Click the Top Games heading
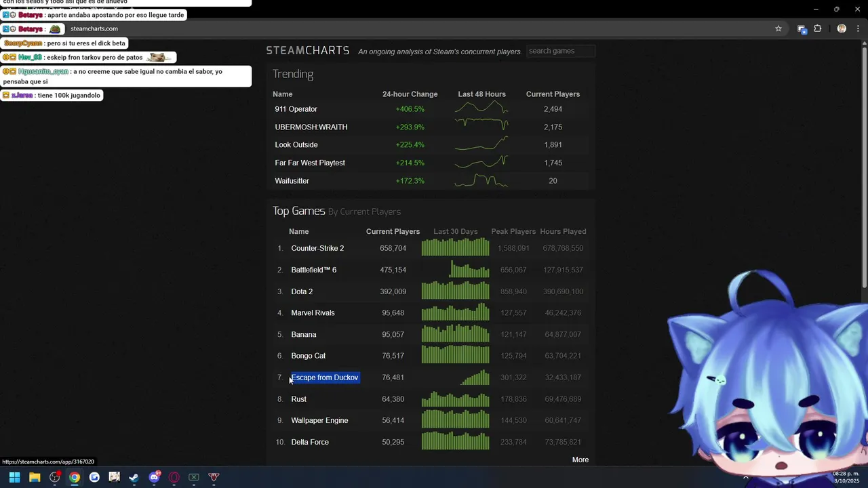This screenshot has width=868, height=488. pyautogui.click(x=299, y=211)
